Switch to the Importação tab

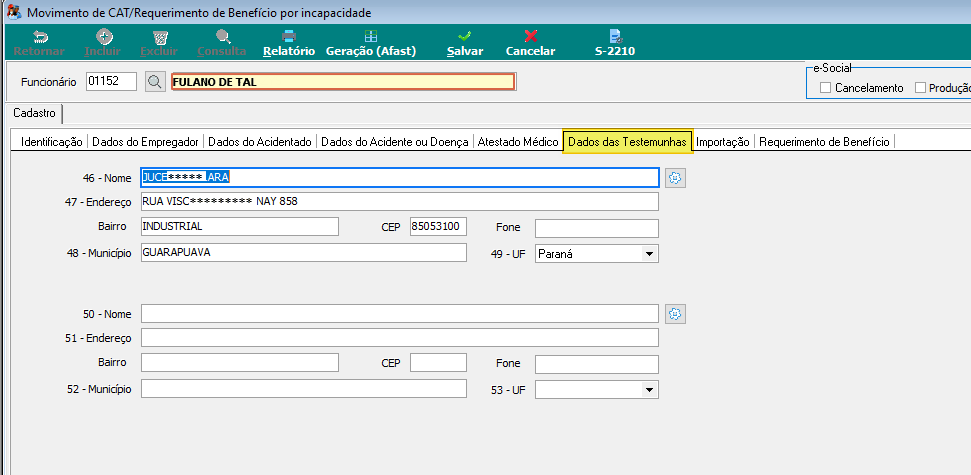723,142
